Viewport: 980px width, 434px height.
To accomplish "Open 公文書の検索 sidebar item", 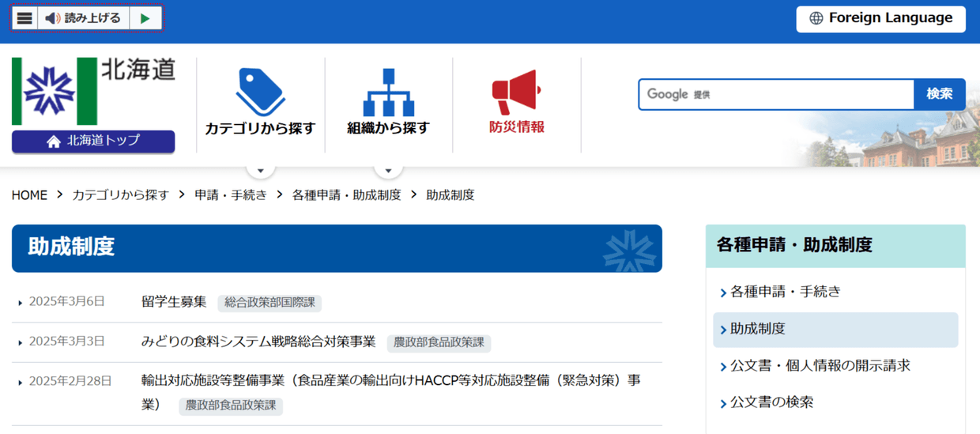I will tap(771, 402).
